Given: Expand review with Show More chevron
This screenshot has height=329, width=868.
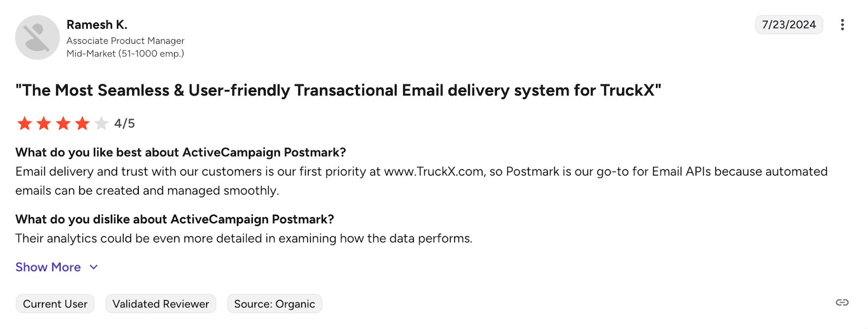Looking at the screenshot, I should coord(94,267).
